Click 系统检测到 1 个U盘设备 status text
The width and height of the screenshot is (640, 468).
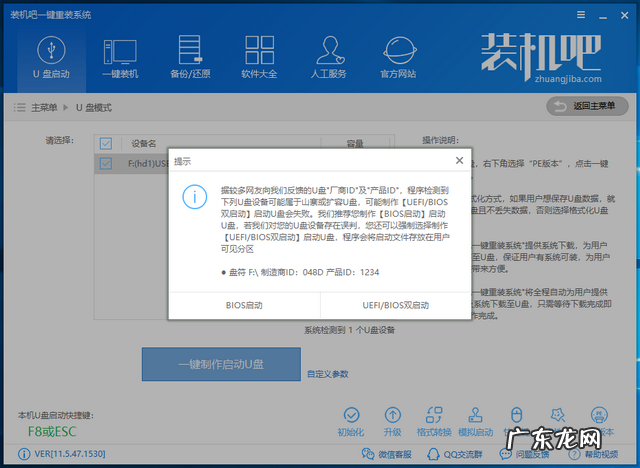[x=349, y=330]
